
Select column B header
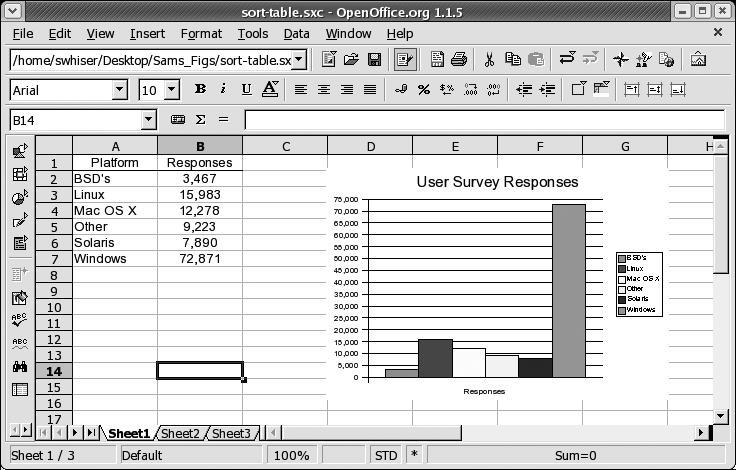[200, 146]
